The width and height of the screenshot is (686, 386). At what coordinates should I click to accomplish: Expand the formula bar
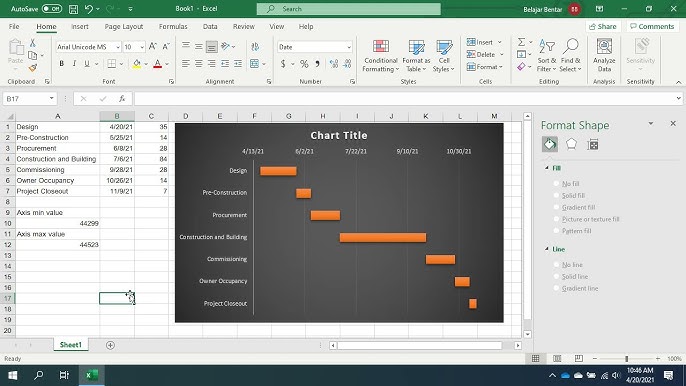[x=678, y=98]
